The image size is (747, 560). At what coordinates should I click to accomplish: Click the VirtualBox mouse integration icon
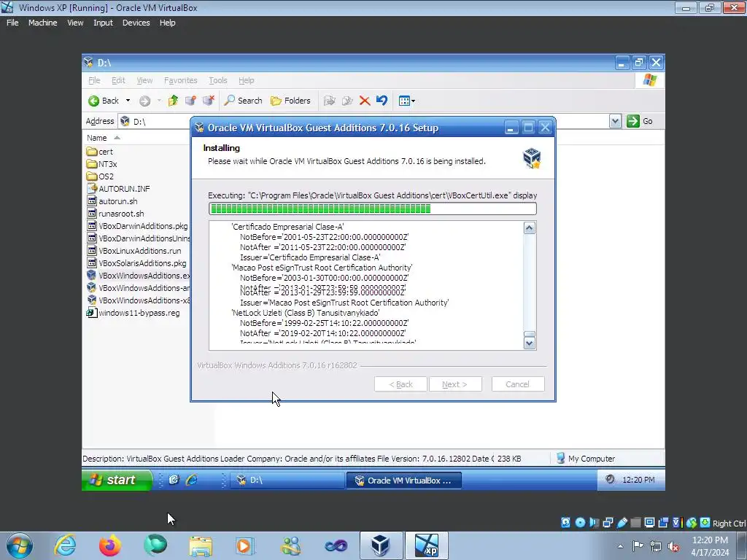[x=692, y=523]
